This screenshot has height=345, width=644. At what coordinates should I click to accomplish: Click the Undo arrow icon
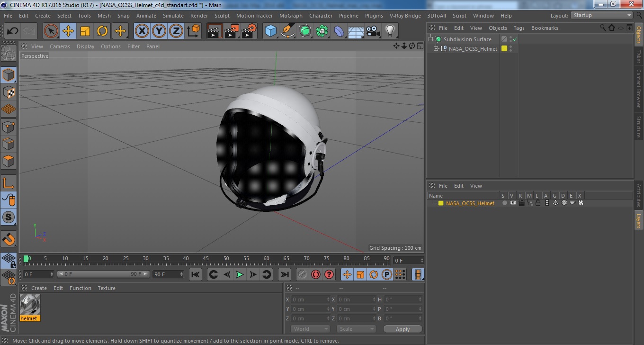(x=12, y=31)
